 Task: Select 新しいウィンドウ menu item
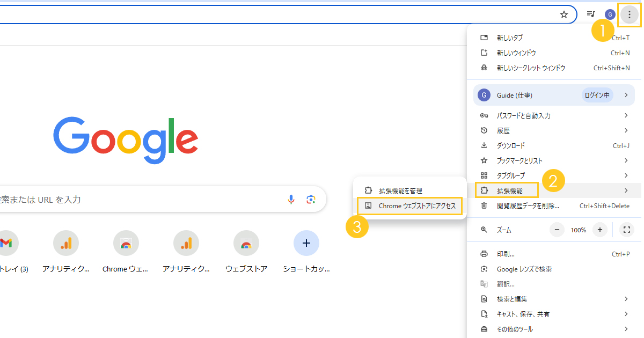pyautogui.click(x=554, y=53)
